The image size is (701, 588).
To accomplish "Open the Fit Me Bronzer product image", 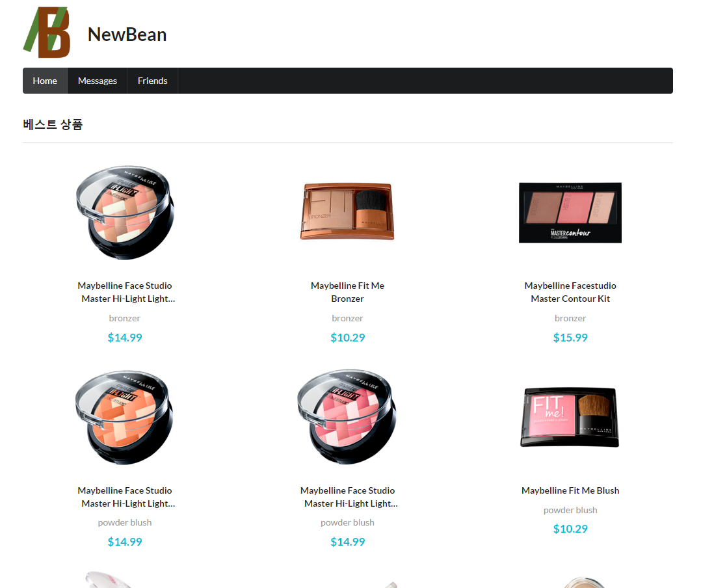I will point(347,211).
